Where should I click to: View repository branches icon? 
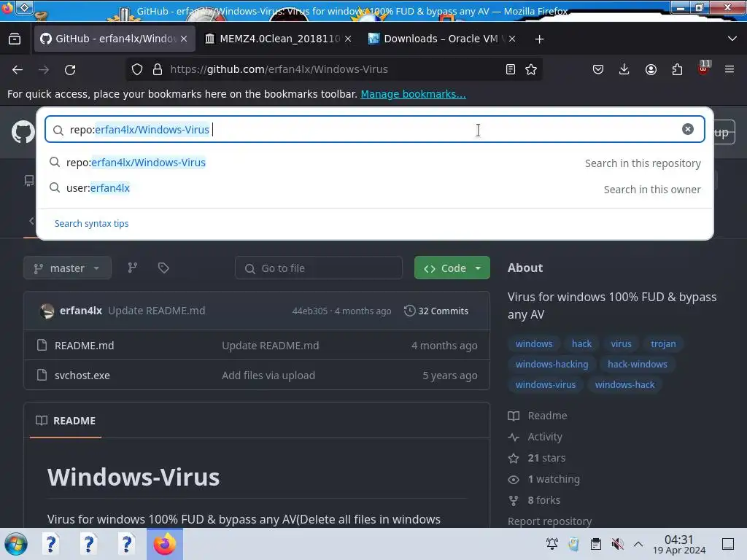coord(133,268)
